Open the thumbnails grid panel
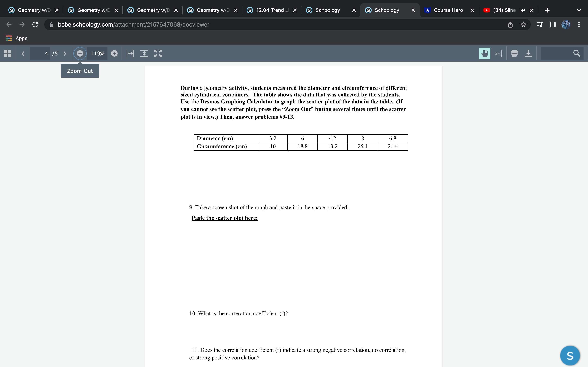Screen dimensions: 588x367 tap(8, 53)
